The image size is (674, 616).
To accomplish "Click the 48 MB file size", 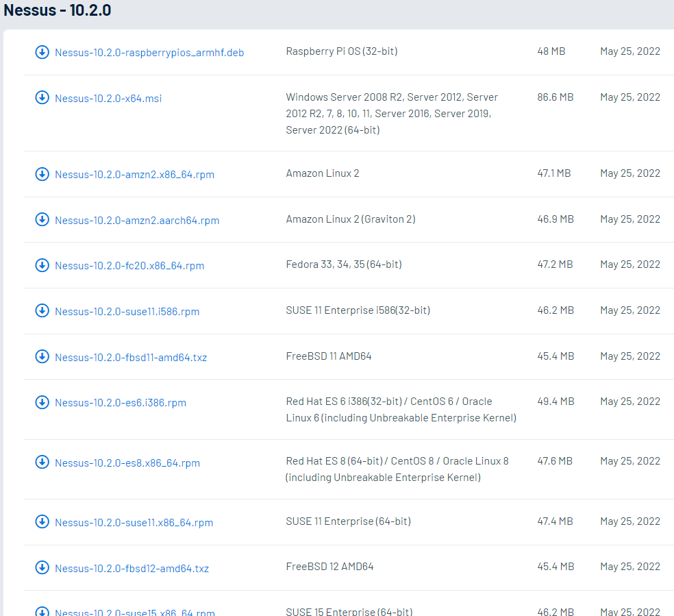I will (x=551, y=51).
